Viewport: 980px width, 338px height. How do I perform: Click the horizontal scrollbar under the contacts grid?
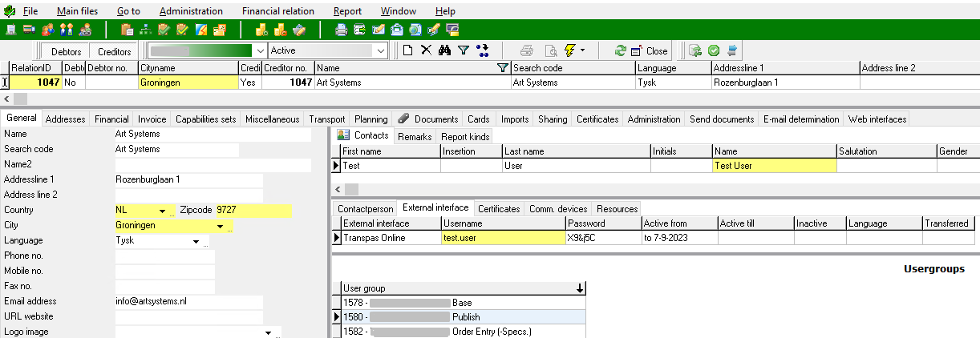655,189
